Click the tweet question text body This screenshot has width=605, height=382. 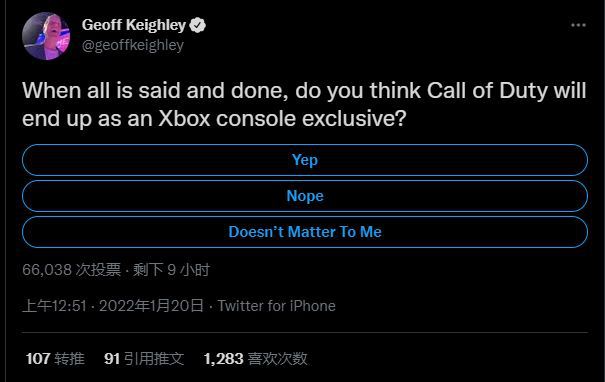[x=304, y=104]
